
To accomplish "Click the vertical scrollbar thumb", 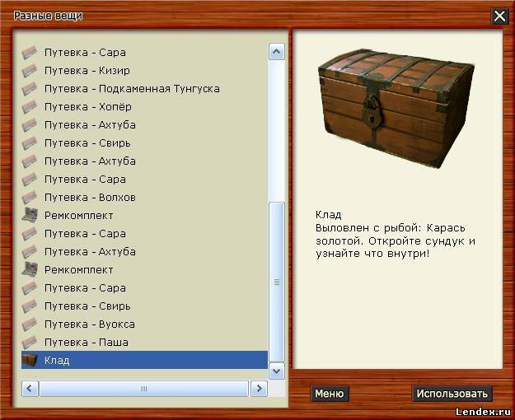I will point(277,282).
